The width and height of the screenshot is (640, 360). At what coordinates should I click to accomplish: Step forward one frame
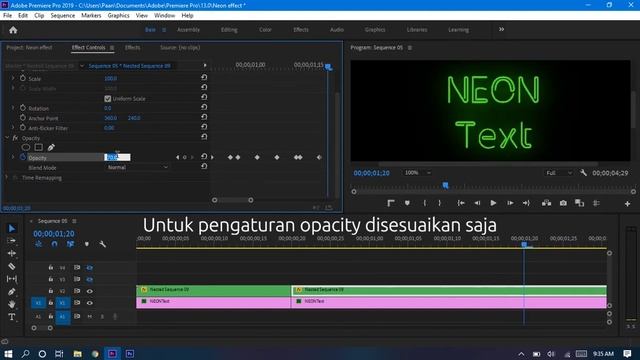point(510,203)
